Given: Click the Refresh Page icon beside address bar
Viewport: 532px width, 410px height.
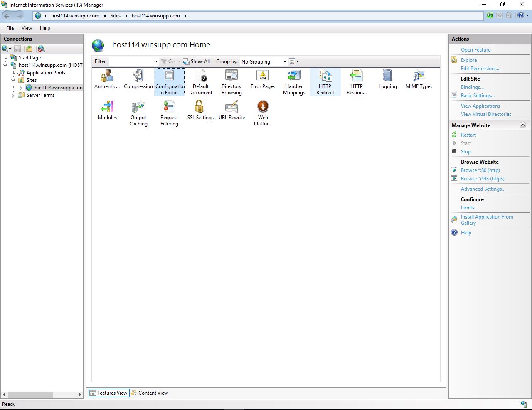Looking at the screenshot, I should click(x=490, y=15).
